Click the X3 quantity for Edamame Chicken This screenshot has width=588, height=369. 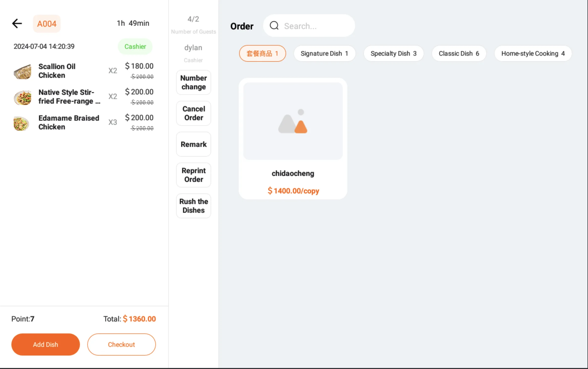point(113,122)
